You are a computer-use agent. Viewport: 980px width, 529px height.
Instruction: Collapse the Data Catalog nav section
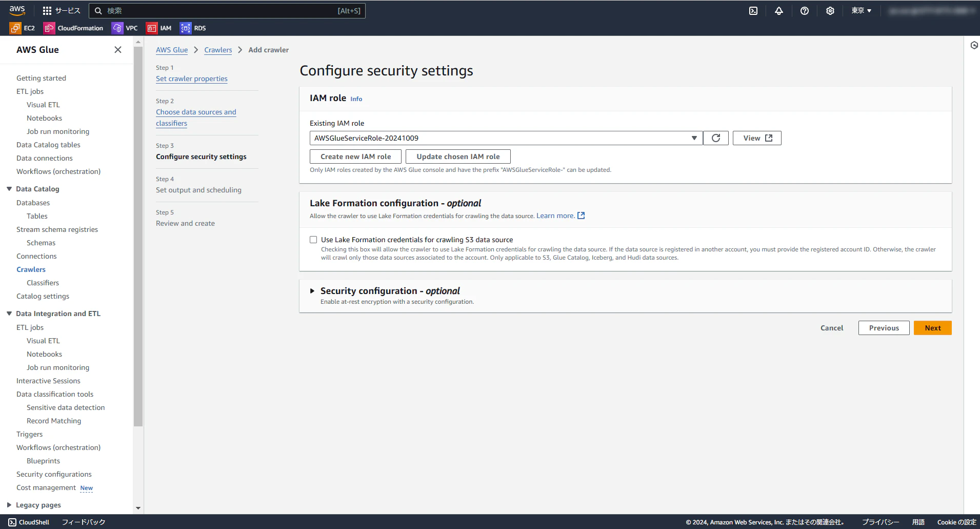[9, 189]
